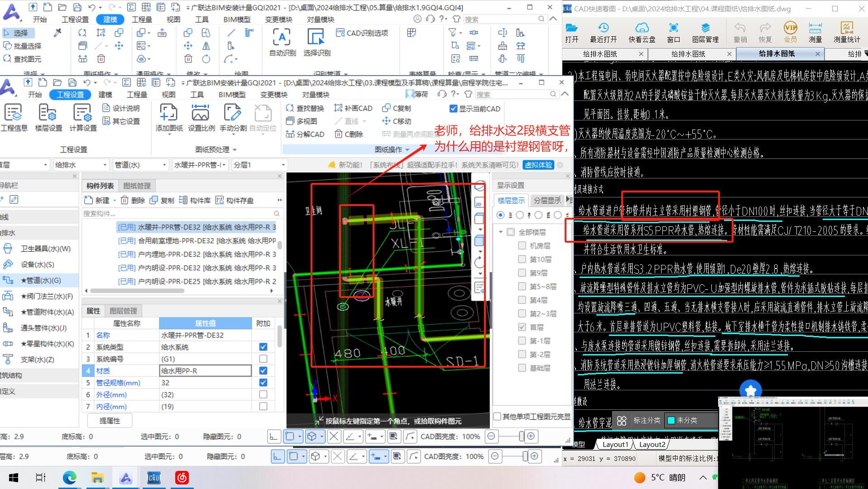Toggle 显示当前CAD checkbox
Screen dimensions: 868x489
click(x=453, y=109)
